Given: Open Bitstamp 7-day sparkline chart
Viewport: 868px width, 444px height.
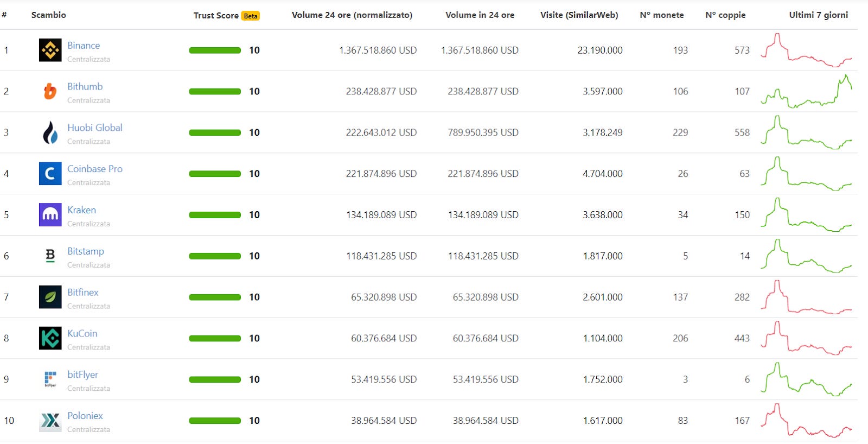Looking at the screenshot, I should point(806,256).
